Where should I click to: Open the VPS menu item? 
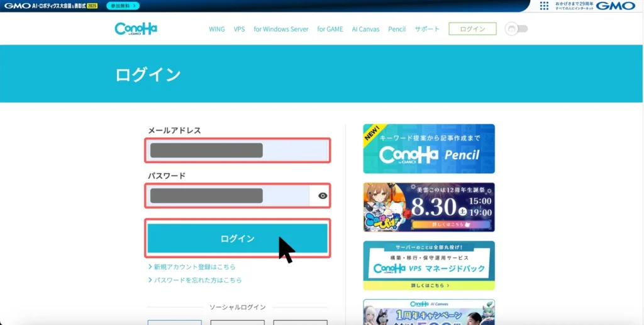pyautogui.click(x=240, y=29)
